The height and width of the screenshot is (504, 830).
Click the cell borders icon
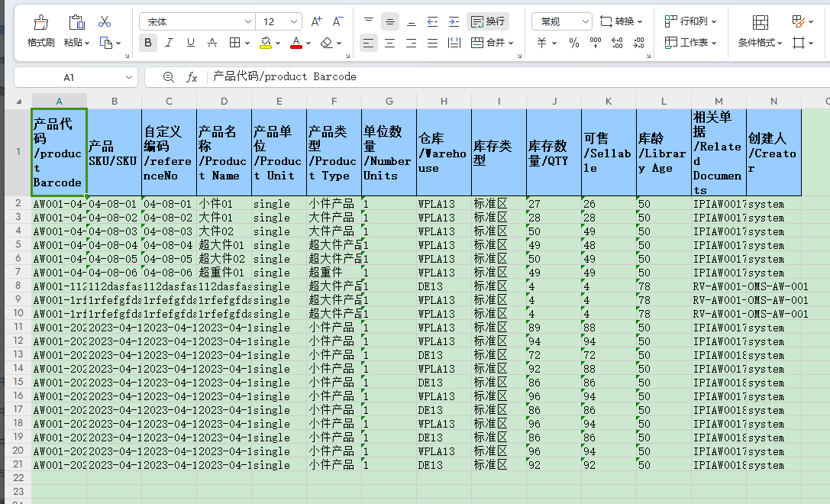click(x=234, y=43)
